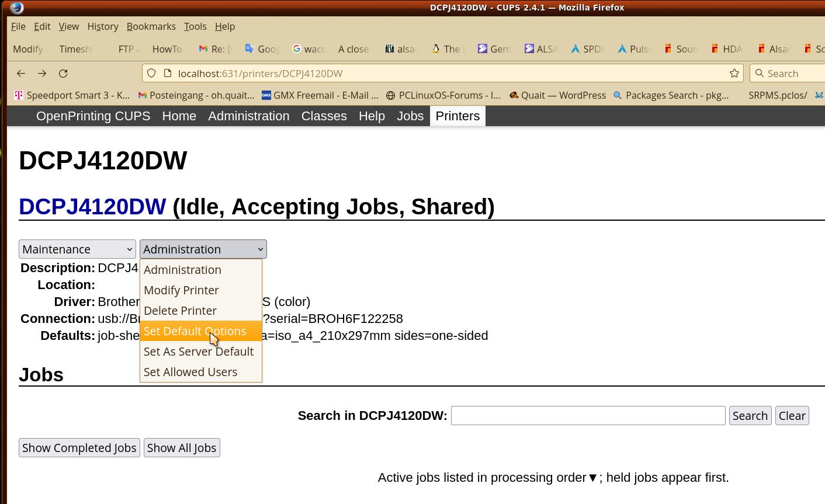
Task: Click the tracking protection shield icon
Action: click(x=151, y=74)
